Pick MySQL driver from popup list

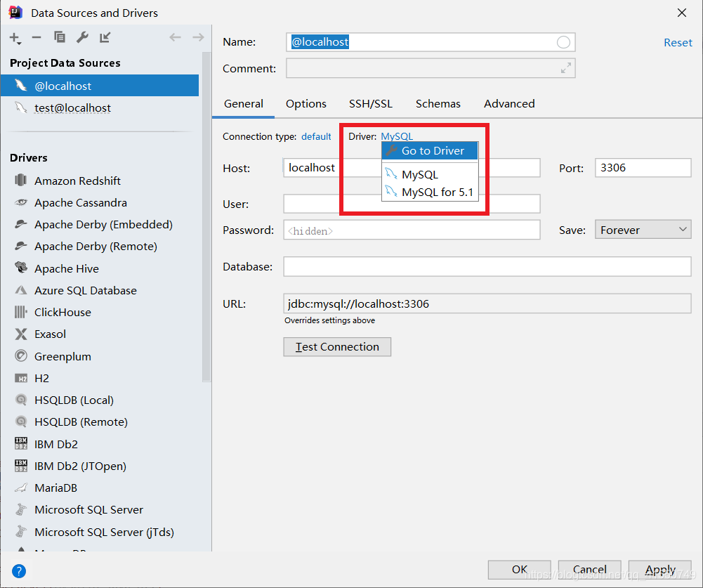pyautogui.click(x=430, y=174)
